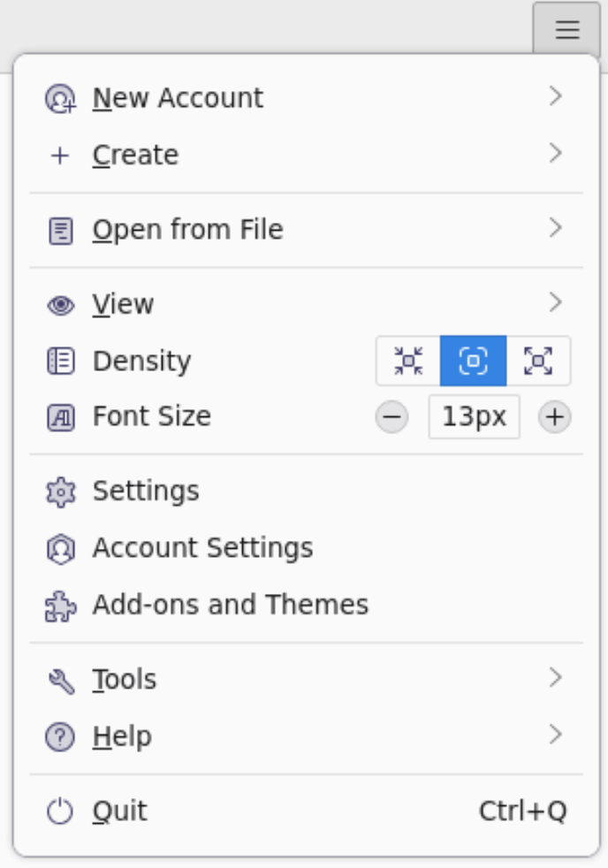
Task: Click the New Account person icon
Action: 60,98
